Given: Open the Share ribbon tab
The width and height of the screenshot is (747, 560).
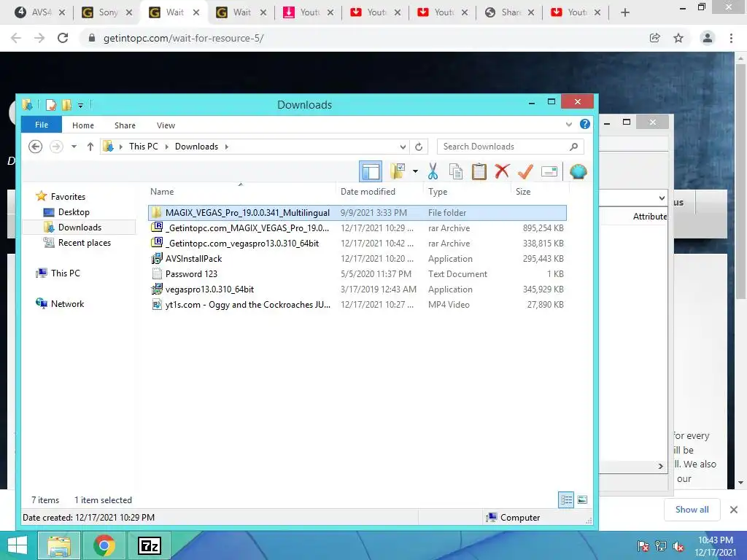Looking at the screenshot, I should click(x=125, y=125).
